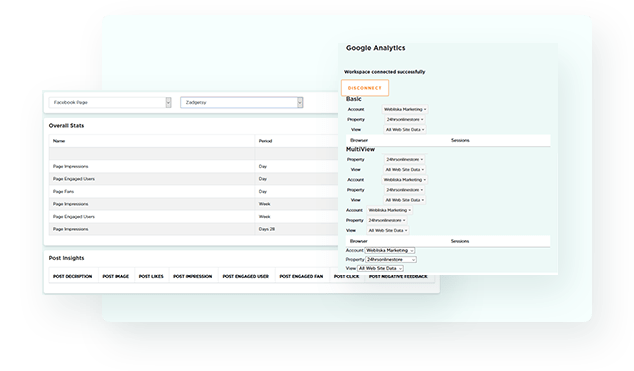Select the Page Fans row

click(x=193, y=192)
